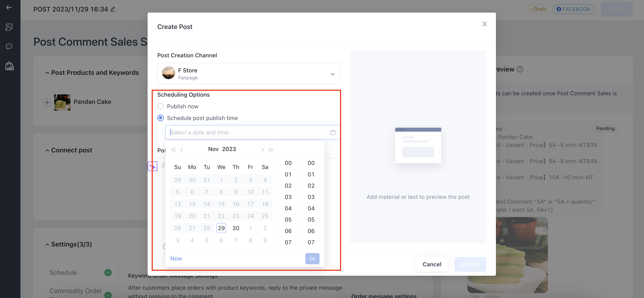Click the F Store fanpage avatar
The image size is (644, 298).
(168, 72)
